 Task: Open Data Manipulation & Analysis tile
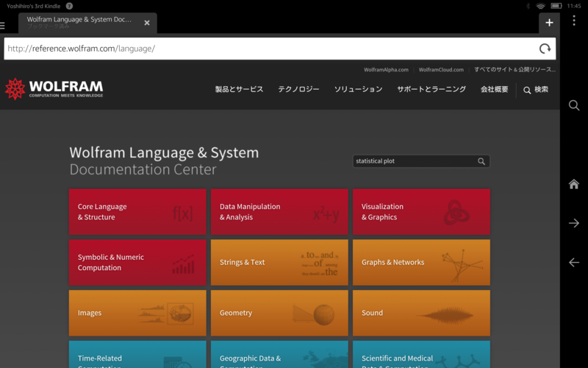[x=279, y=212]
